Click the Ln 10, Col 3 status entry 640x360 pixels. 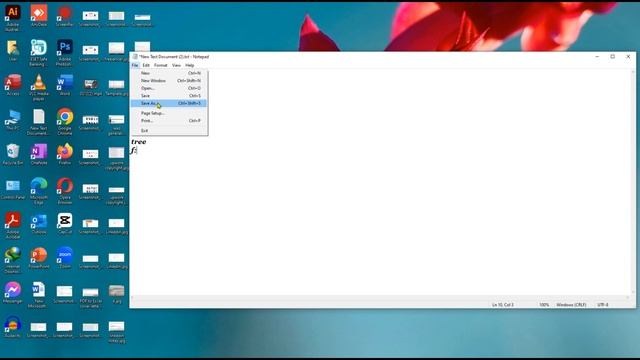tap(502, 305)
